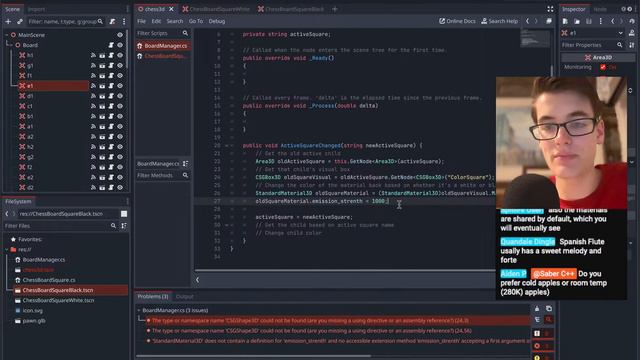Open Inspector extra options three-dot menu
The width and height of the screenshot is (640, 360).
pyautogui.click(x=600, y=21)
